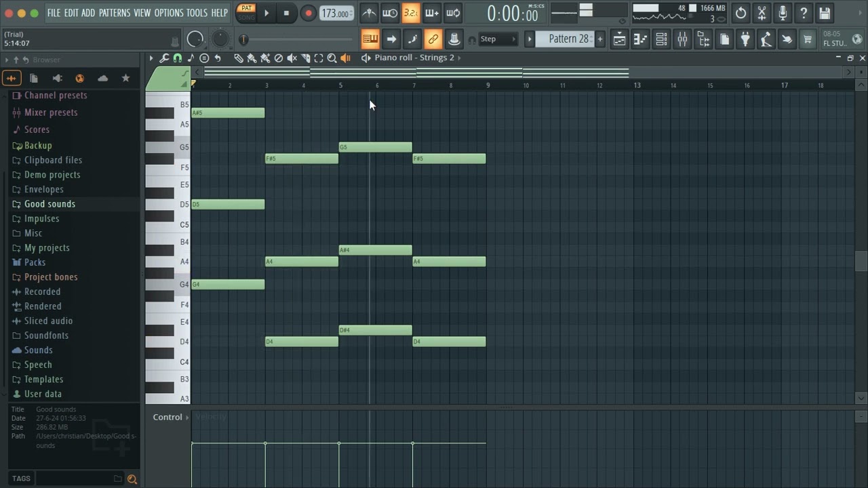
Task: Toggle loop recording button
Action: point(453,13)
